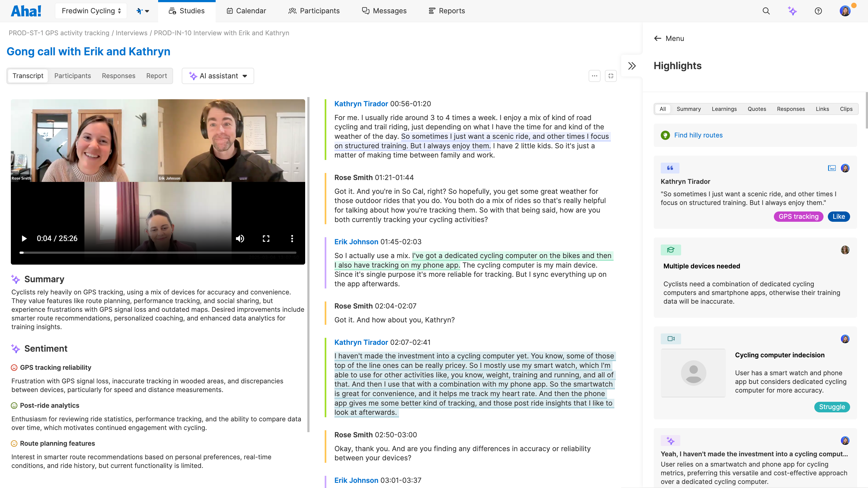Click the search magnifier icon
Screen dimensions: 868x488
tap(766, 11)
